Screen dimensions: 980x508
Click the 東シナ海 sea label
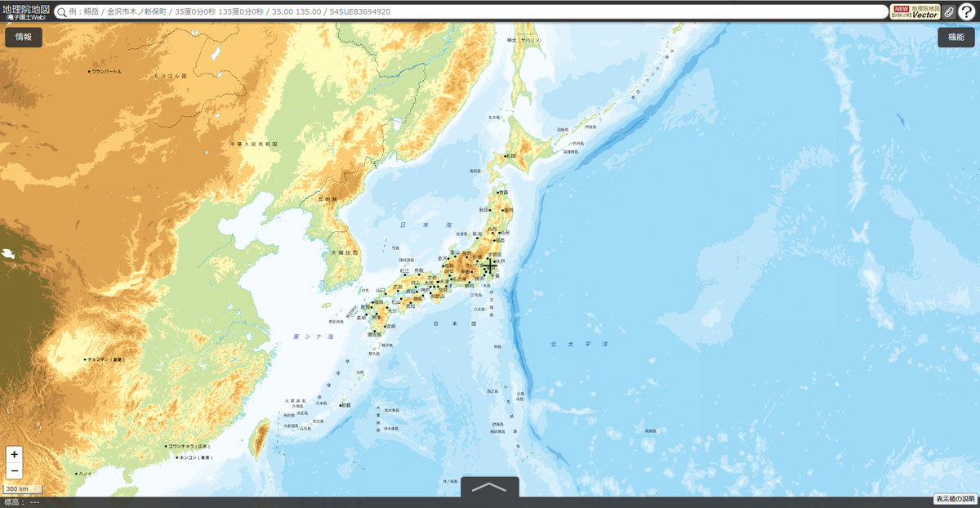[x=314, y=336]
